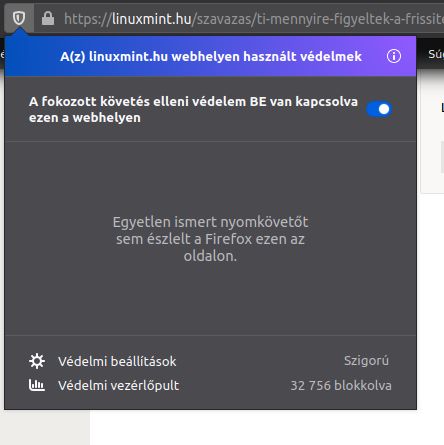Turn off enhanced tracking protection toggle
Screen dimensions: 444x445
tap(379, 109)
